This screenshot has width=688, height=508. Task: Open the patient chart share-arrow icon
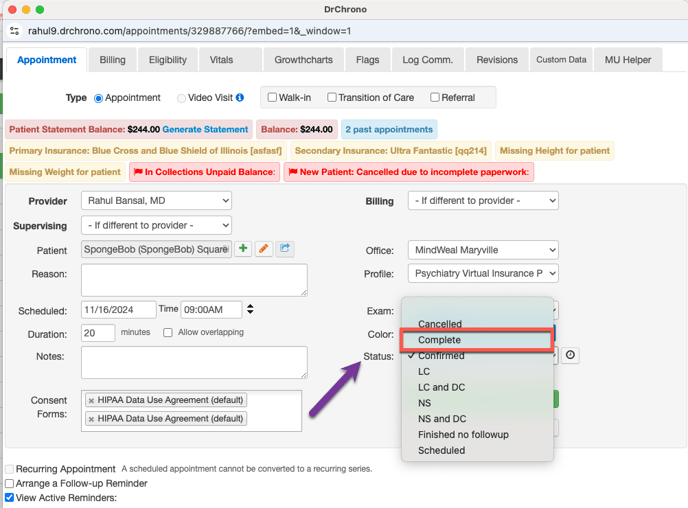[285, 249]
